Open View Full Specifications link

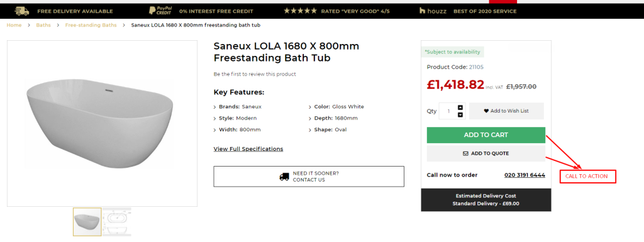[x=248, y=149]
